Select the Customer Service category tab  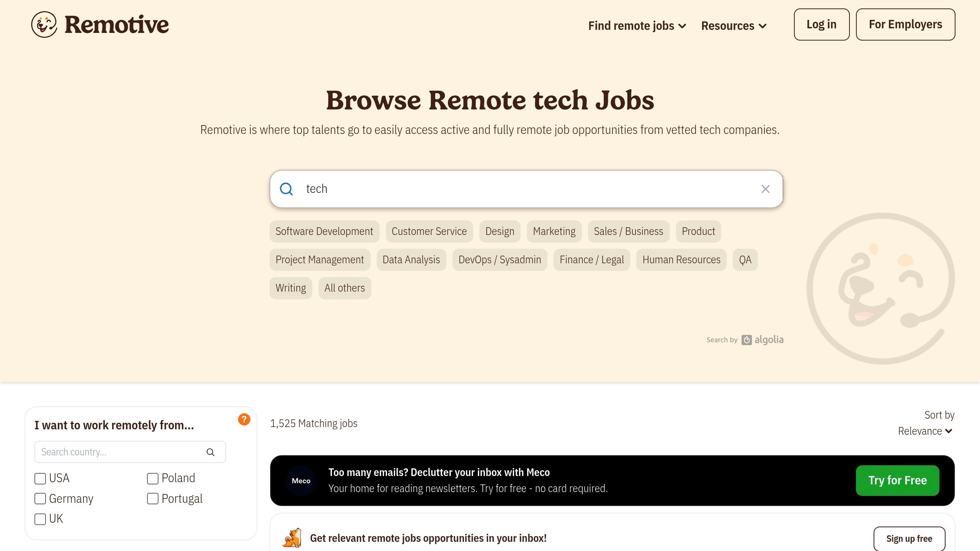tap(429, 231)
